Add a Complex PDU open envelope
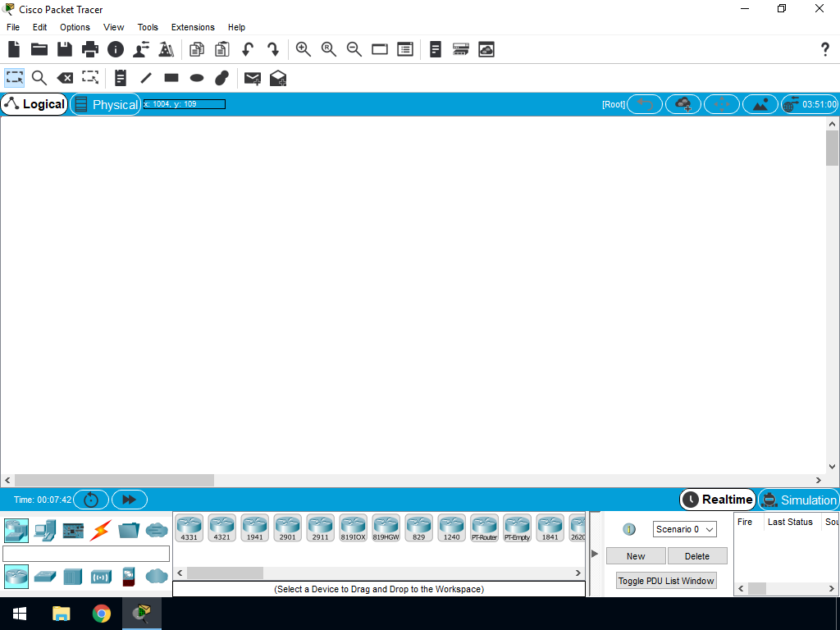The image size is (840, 630). click(278, 78)
